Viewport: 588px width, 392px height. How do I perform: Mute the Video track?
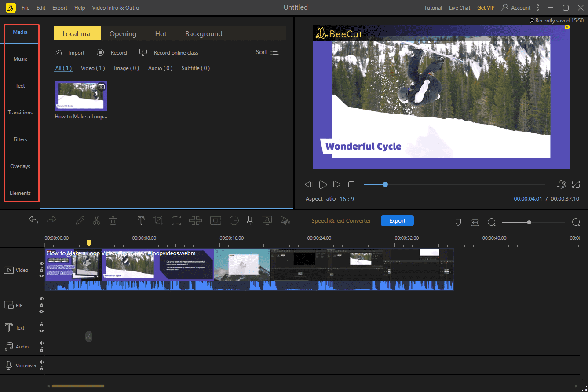pyautogui.click(x=41, y=263)
